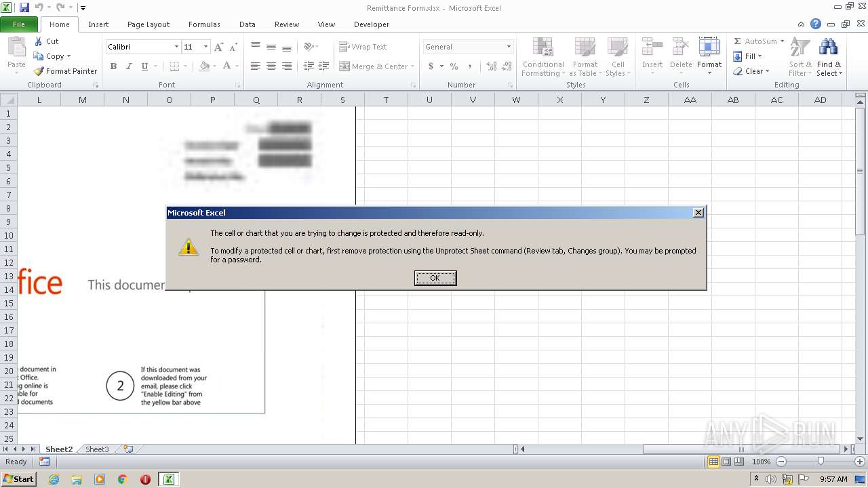Image resolution: width=868 pixels, height=488 pixels.
Task: Click the Orientation icon
Action: pos(309,47)
